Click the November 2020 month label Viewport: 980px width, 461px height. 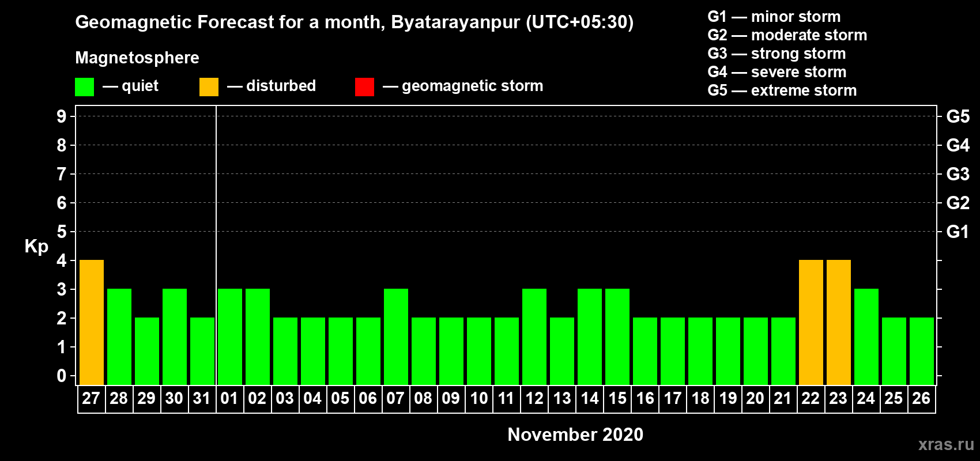(x=575, y=434)
